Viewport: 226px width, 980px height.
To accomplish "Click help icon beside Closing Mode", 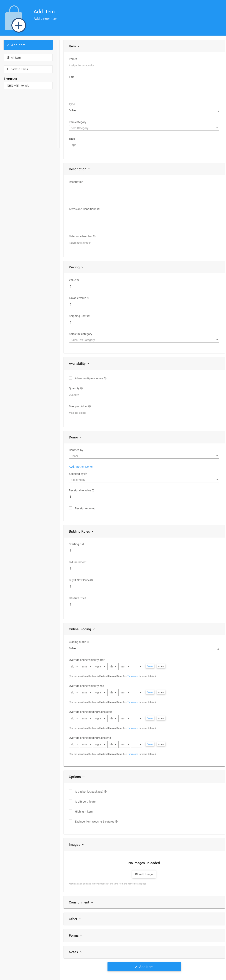I will click(x=88, y=642).
